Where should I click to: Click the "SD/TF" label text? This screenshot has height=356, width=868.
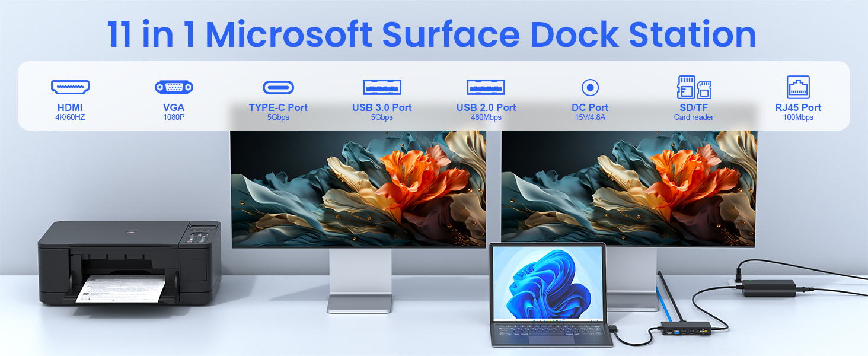click(x=694, y=108)
